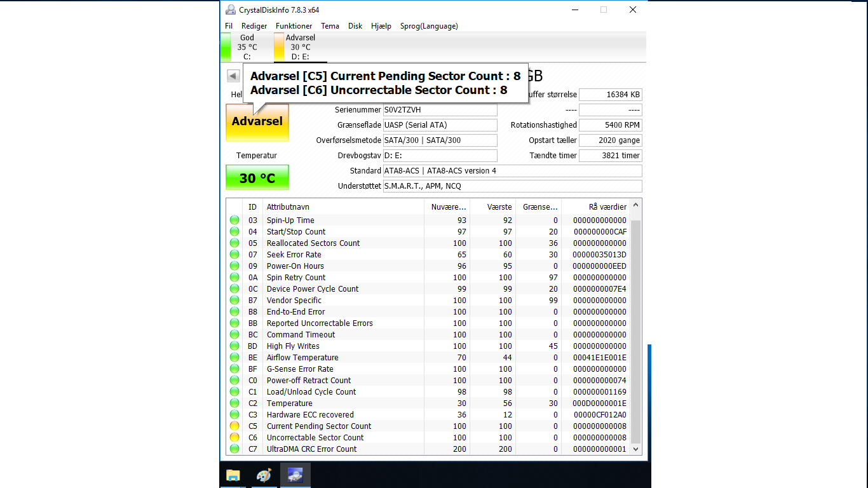Click the green 30 °C temperature button
Screen dimensions: 868x488
coord(257,178)
